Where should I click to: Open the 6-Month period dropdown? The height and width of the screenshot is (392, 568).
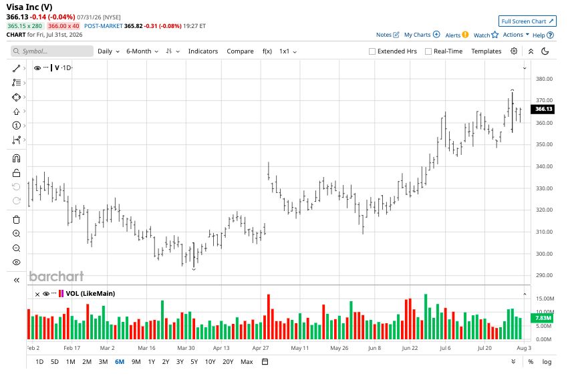pos(142,51)
